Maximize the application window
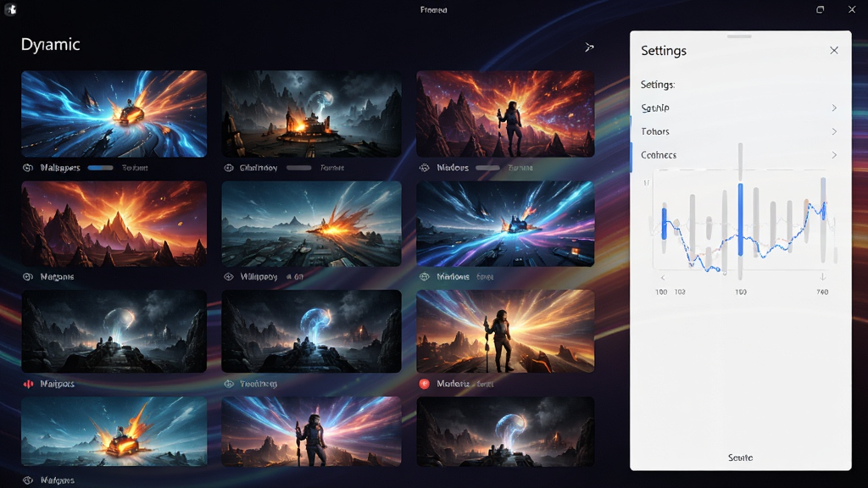Viewport: 868px width, 488px height. click(x=821, y=9)
